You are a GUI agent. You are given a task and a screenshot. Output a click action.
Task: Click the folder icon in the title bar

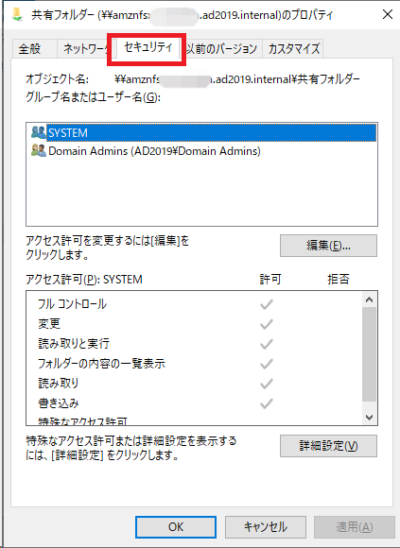(17, 14)
